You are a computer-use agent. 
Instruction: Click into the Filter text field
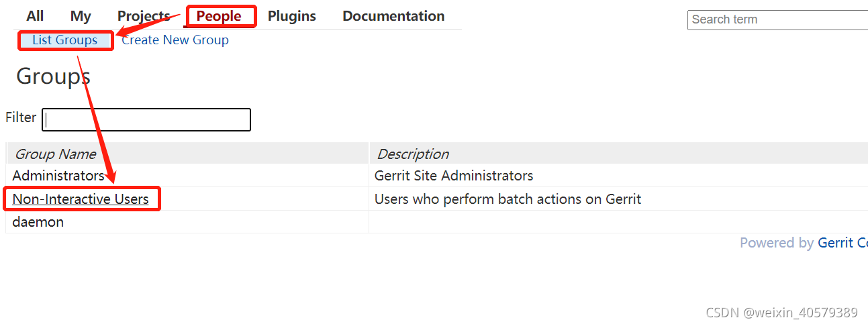[146, 119]
